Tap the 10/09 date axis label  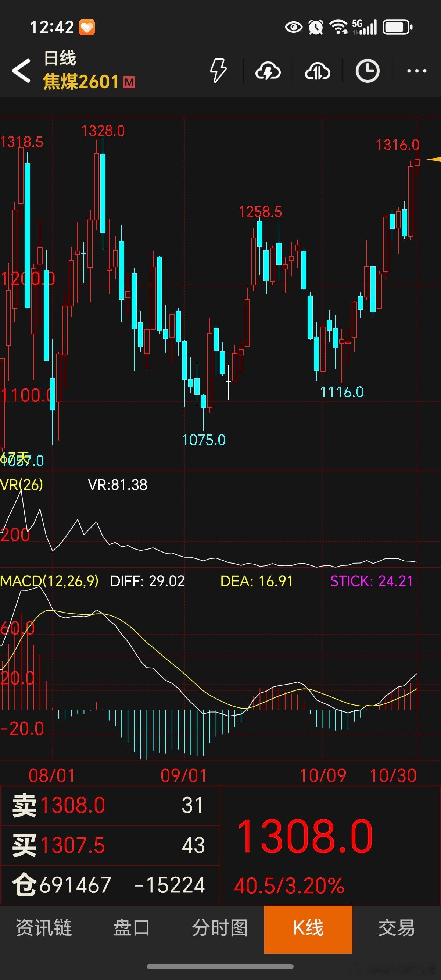[323, 775]
